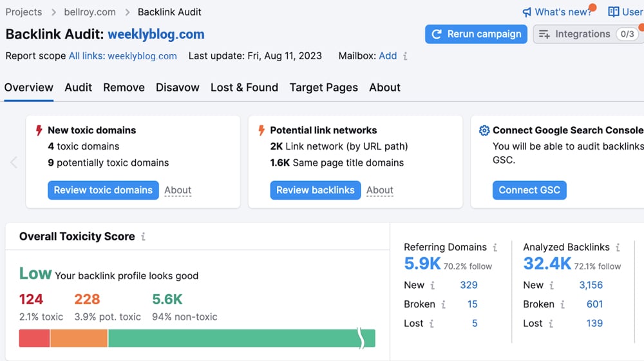Click the orange potentially toxic bar segment
Image resolution: width=644 pixels, height=361 pixels.
pyautogui.click(x=79, y=338)
